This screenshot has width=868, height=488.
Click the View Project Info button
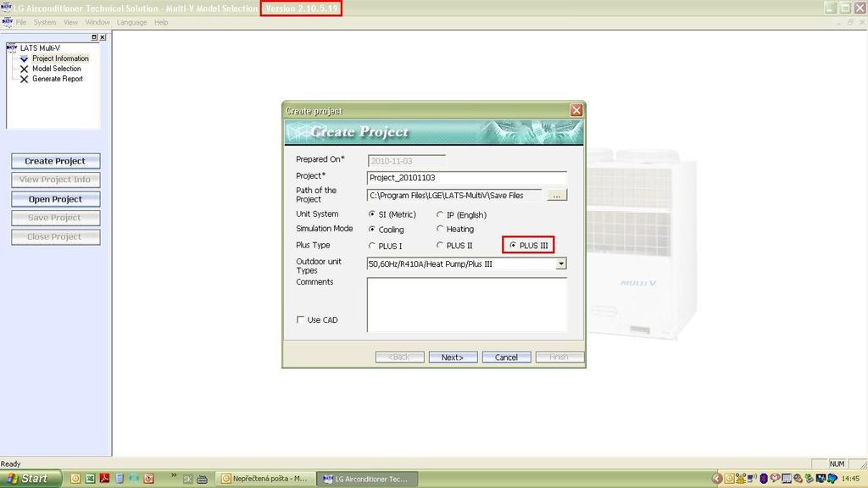tap(55, 180)
